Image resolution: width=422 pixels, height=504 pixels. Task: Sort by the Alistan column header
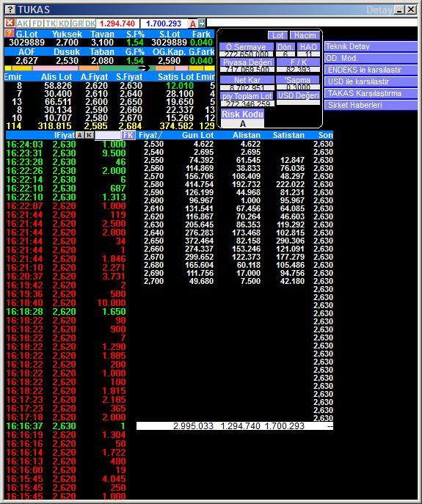click(247, 135)
